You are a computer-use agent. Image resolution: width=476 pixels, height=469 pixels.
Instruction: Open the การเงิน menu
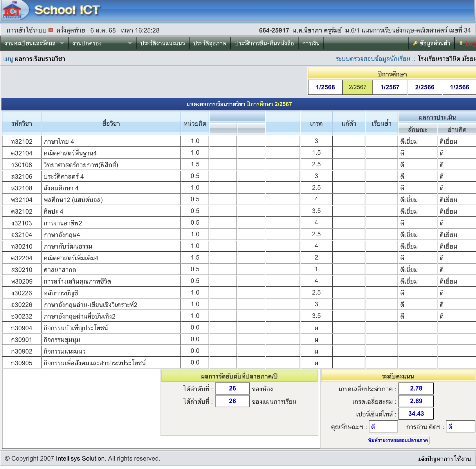coord(311,44)
